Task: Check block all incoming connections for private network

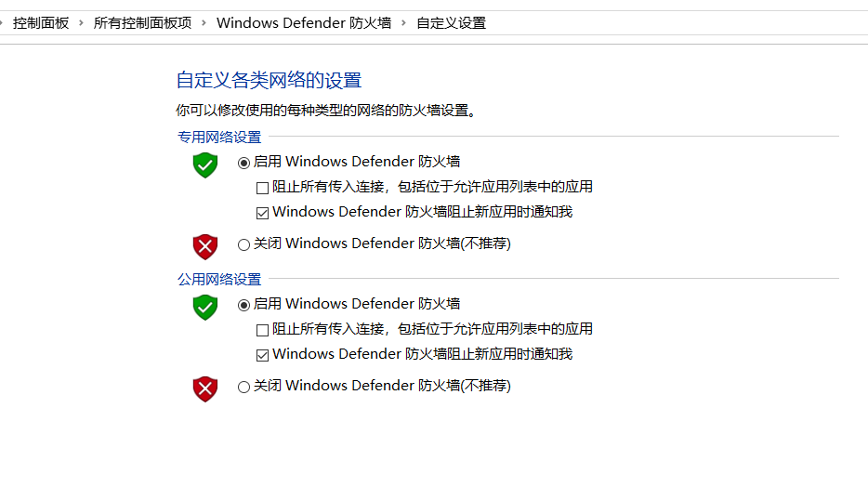Action: (x=262, y=188)
